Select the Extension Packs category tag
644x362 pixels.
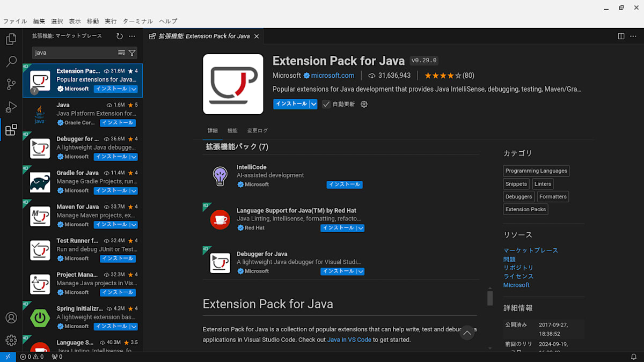(525, 210)
